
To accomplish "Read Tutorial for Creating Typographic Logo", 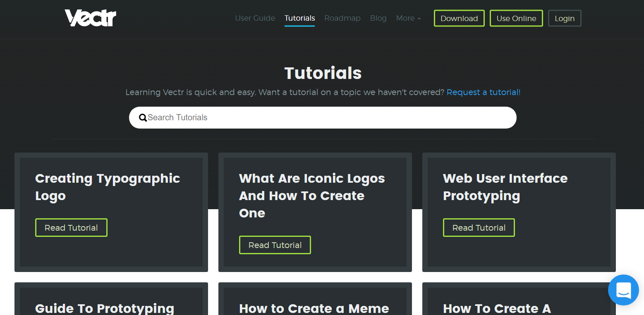I will 71,228.
